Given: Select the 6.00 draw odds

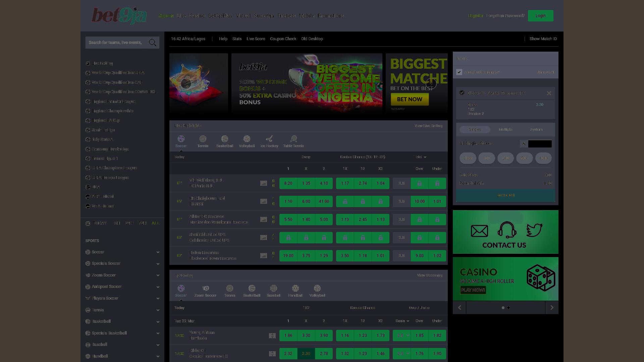Looking at the screenshot, I should pos(306,201).
